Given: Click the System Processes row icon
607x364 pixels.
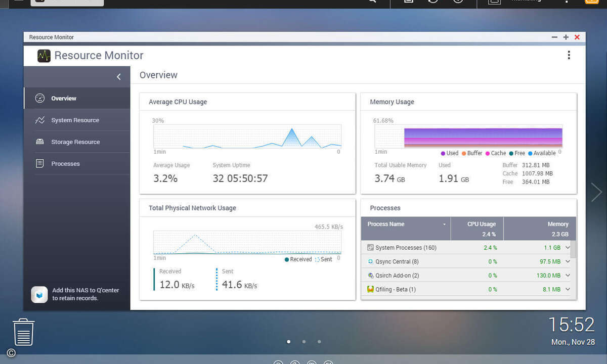Looking at the screenshot, I should pos(370,248).
